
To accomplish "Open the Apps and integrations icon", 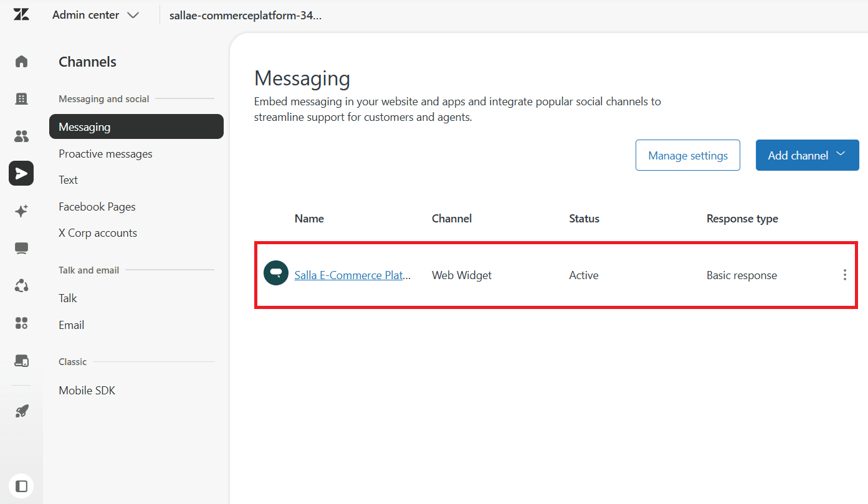I will click(21, 323).
